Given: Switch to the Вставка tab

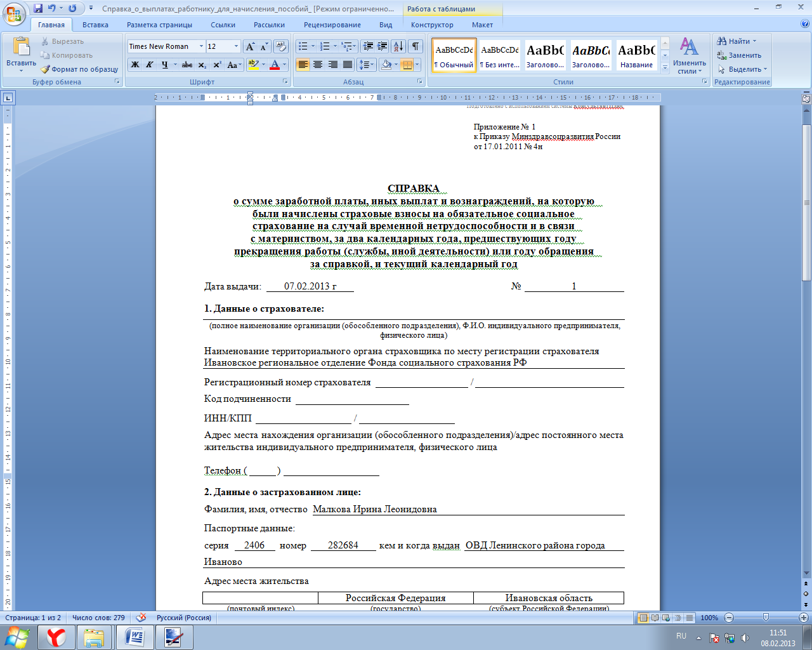Looking at the screenshot, I should pos(95,25).
